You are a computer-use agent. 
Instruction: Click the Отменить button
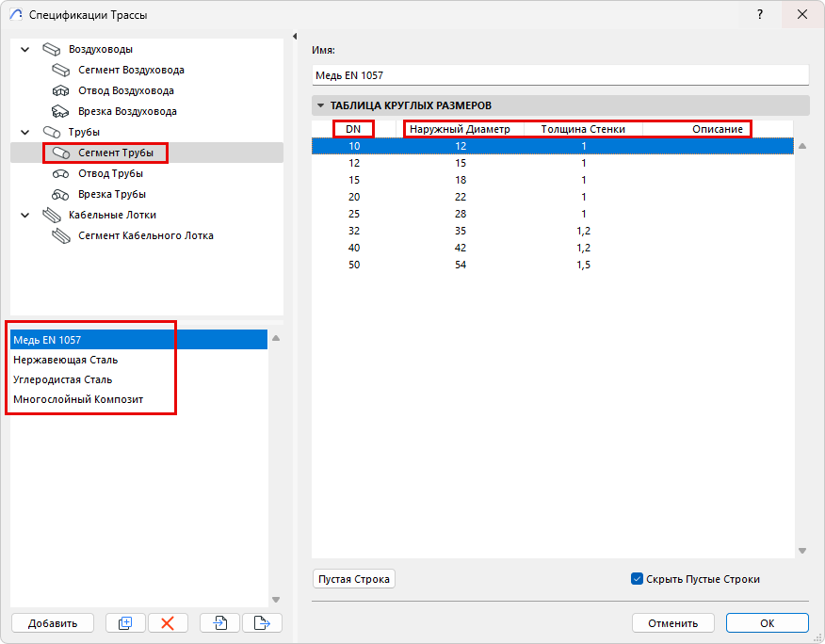point(673,623)
